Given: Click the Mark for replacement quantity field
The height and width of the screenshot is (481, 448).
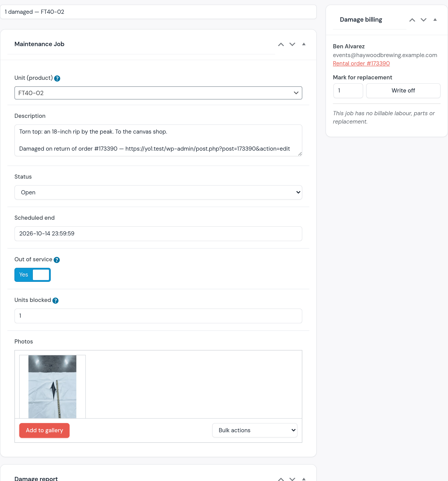Looking at the screenshot, I should (x=348, y=91).
